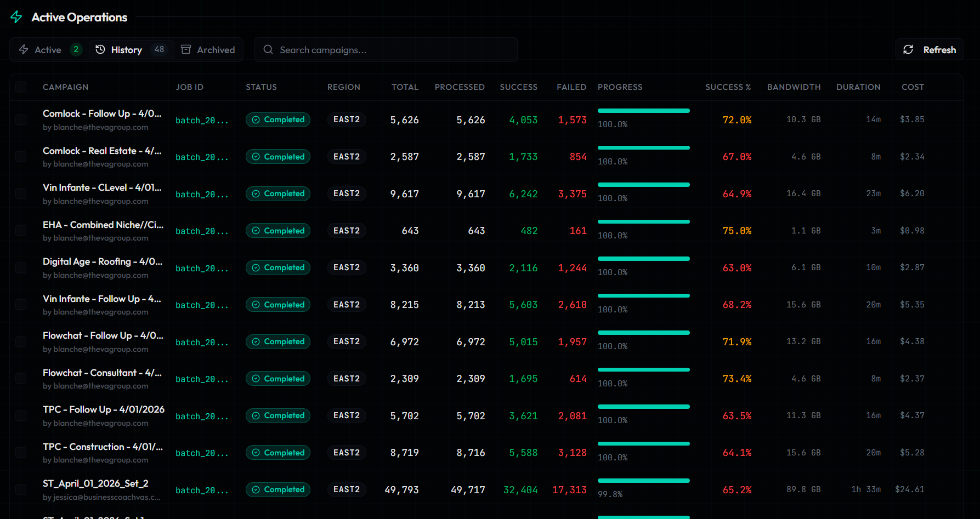The image size is (980, 519).
Task: Check the TPC - Construction campaign row checkbox
Action: coord(21,452)
